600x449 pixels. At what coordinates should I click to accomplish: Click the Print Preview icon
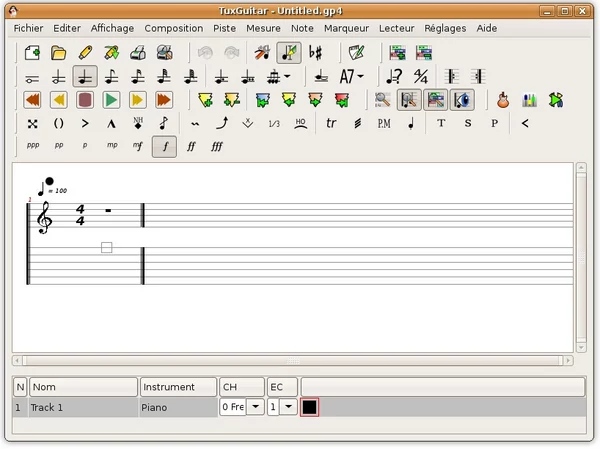click(164, 53)
